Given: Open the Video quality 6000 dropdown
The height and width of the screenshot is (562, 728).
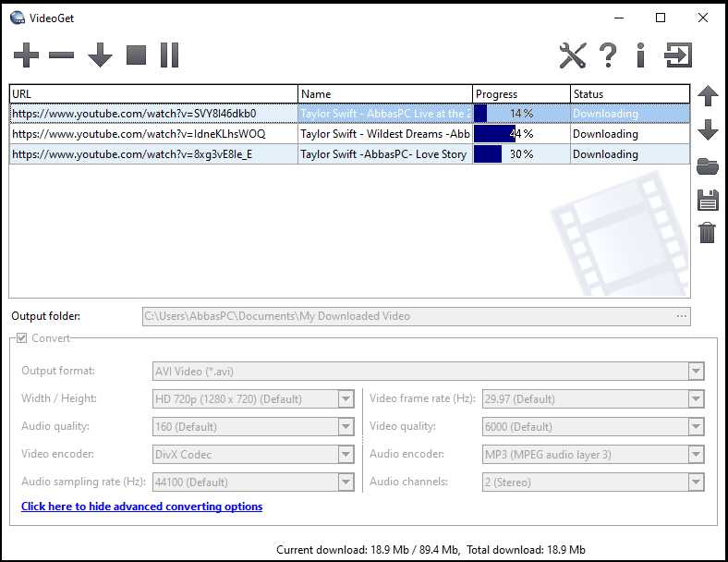Looking at the screenshot, I should click(696, 427).
